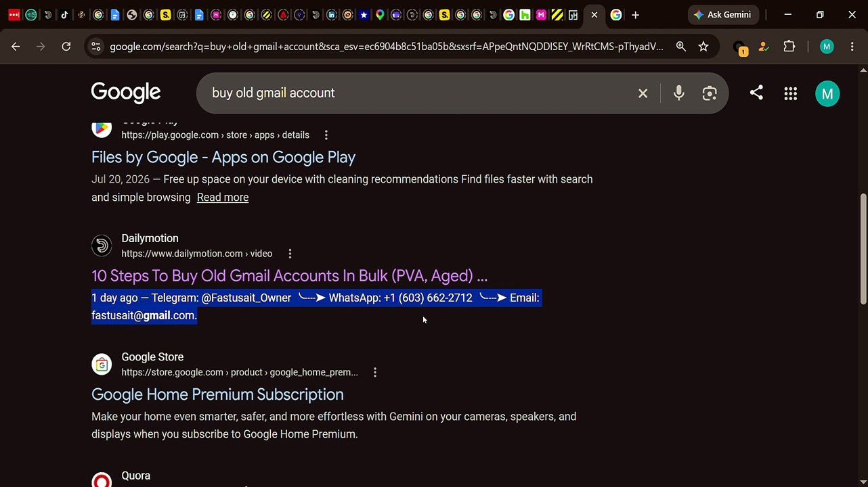Click the Quora result favicon
Image resolution: width=868 pixels, height=487 pixels.
[x=102, y=480]
